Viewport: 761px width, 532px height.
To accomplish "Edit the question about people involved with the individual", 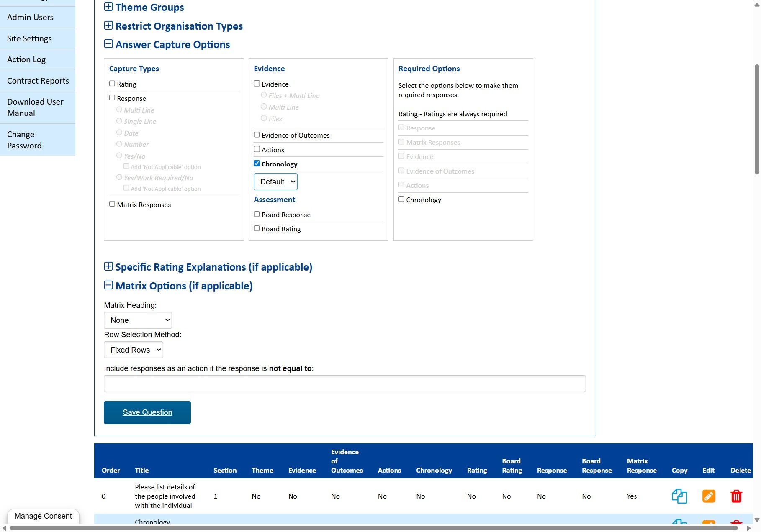I will click(709, 496).
